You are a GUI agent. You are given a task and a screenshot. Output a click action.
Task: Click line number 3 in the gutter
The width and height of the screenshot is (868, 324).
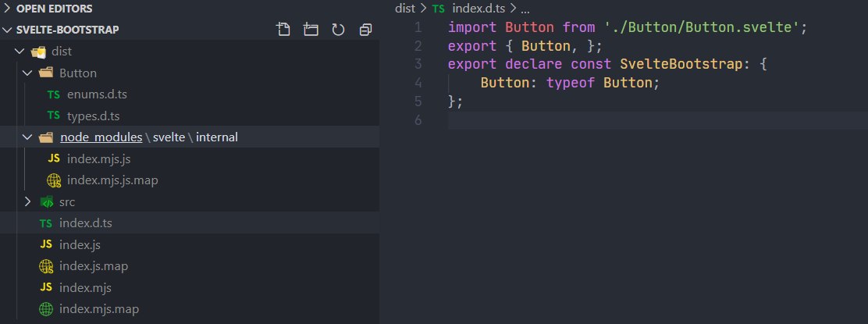[418, 64]
